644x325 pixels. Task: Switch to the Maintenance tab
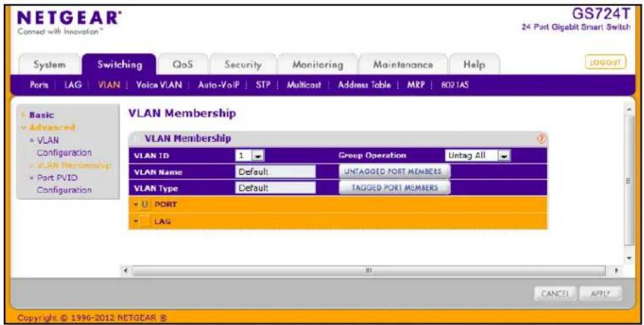click(x=403, y=64)
